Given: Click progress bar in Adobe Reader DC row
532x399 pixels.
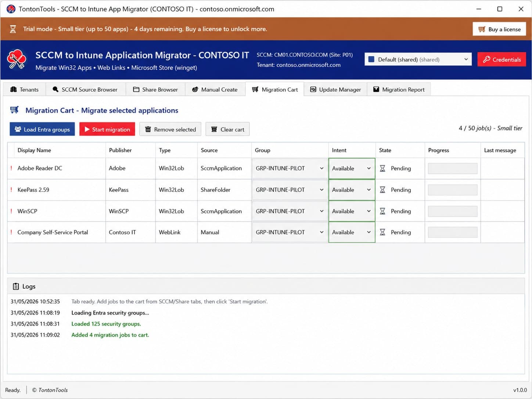Looking at the screenshot, I should [453, 168].
